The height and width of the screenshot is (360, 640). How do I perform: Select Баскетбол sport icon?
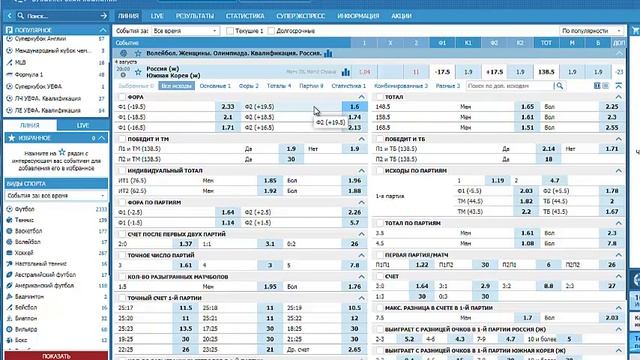click(x=9, y=231)
